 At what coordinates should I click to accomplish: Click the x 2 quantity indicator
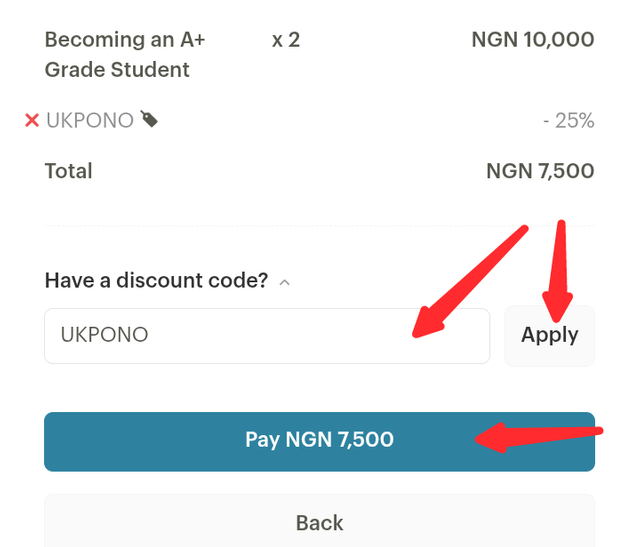(286, 40)
